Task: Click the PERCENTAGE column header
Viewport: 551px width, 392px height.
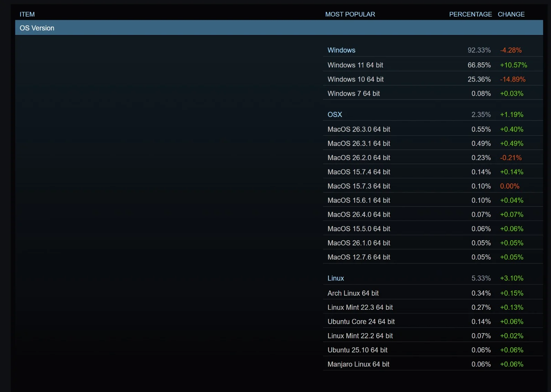Action: [x=470, y=14]
